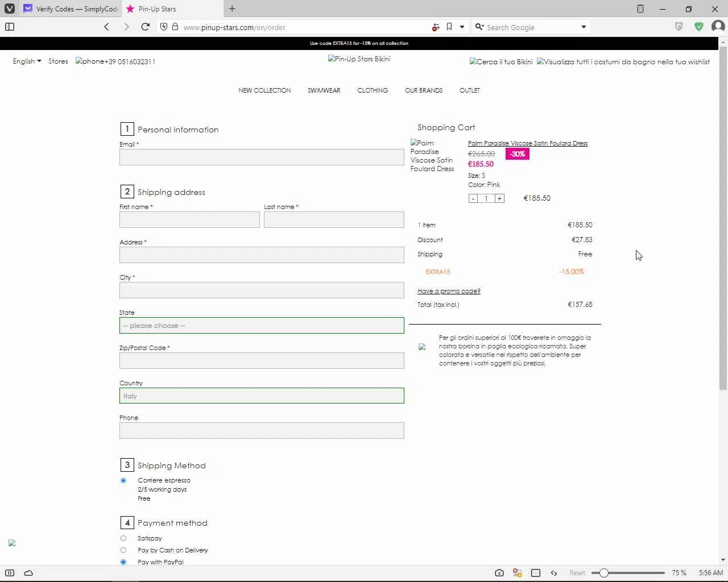Go forward to the next page

pos(126,27)
